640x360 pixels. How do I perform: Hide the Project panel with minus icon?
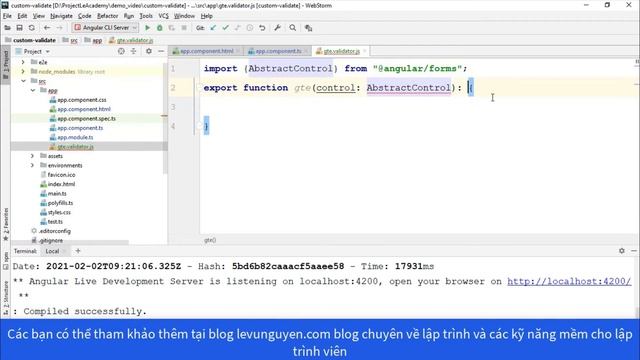(x=161, y=51)
